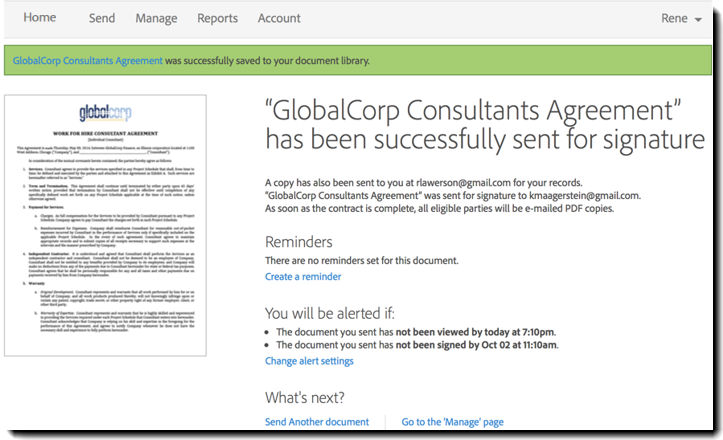Click the Create a reminder link

pos(303,277)
